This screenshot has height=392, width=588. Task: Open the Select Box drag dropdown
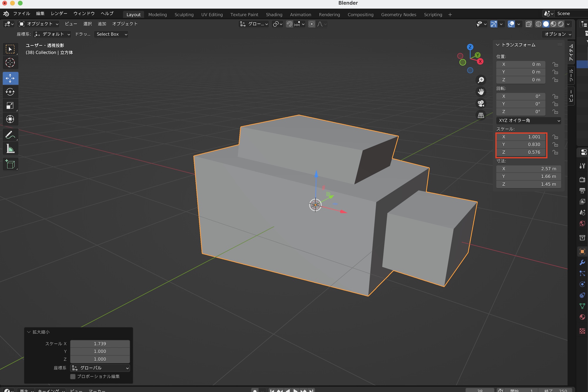click(x=112, y=34)
